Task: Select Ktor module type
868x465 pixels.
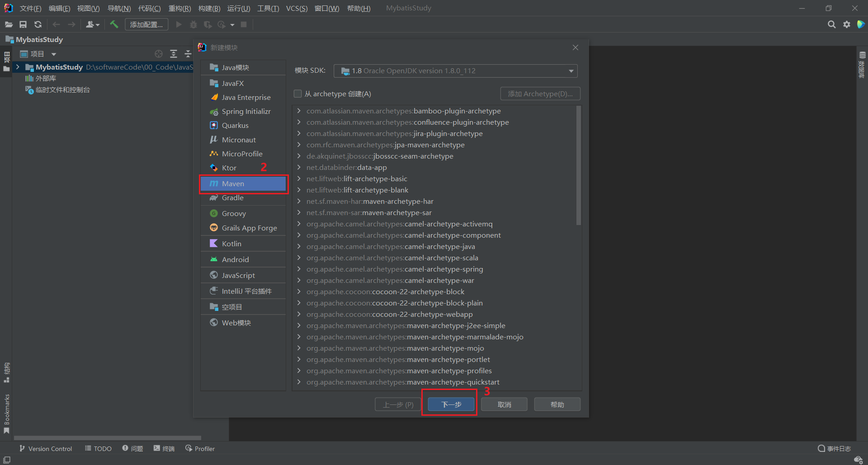Action: coord(243,168)
